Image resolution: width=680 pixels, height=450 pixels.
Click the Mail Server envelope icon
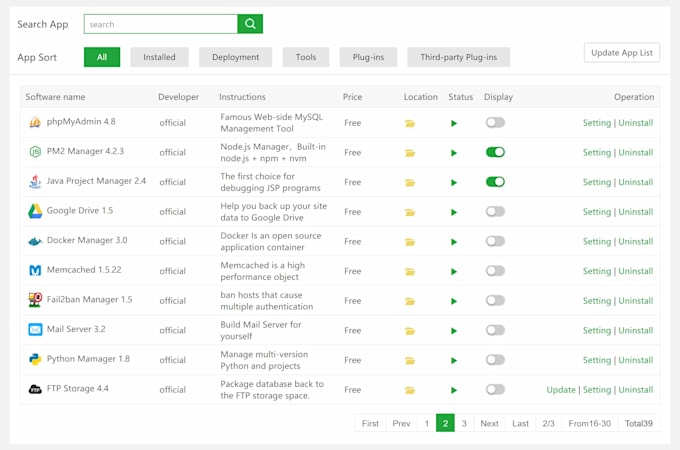tap(35, 329)
